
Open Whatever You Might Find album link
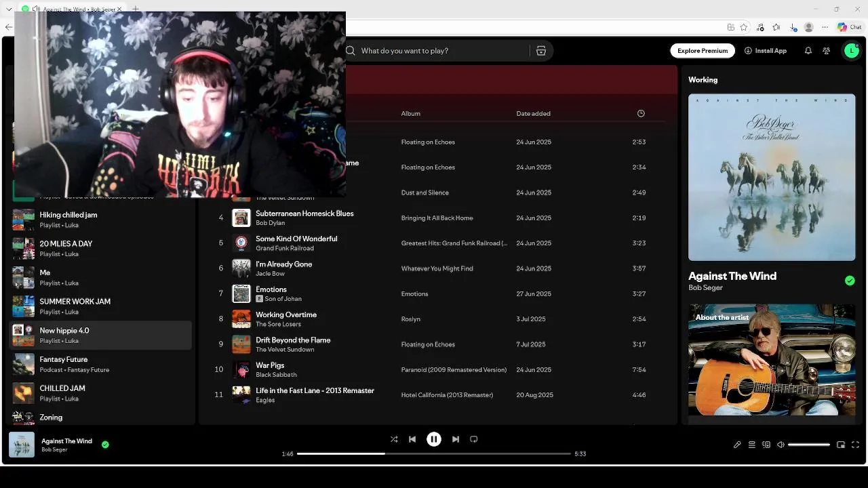[x=437, y=268]
